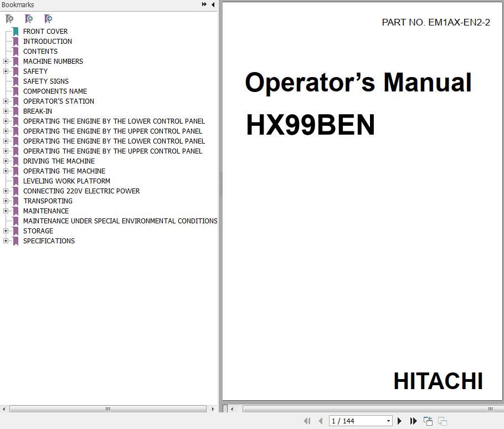The height and width of the screenshot is (429, 504).
Task: Open the MAINTENANCE bookmark
Action: pos(46,211)
